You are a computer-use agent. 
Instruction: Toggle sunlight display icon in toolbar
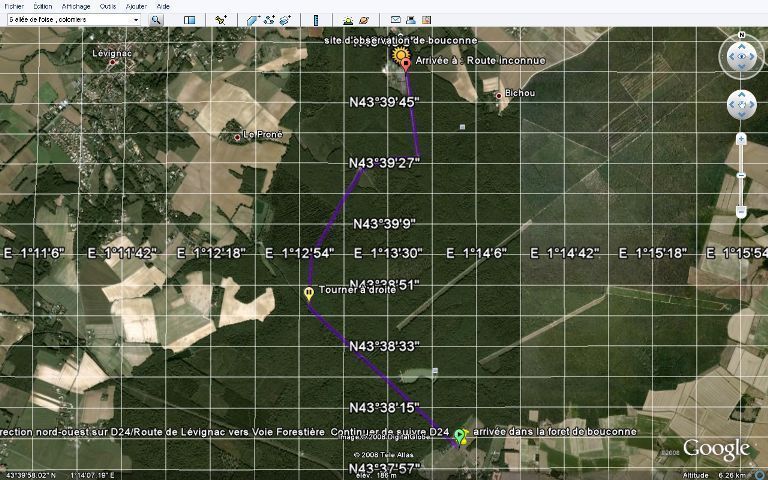348,20
